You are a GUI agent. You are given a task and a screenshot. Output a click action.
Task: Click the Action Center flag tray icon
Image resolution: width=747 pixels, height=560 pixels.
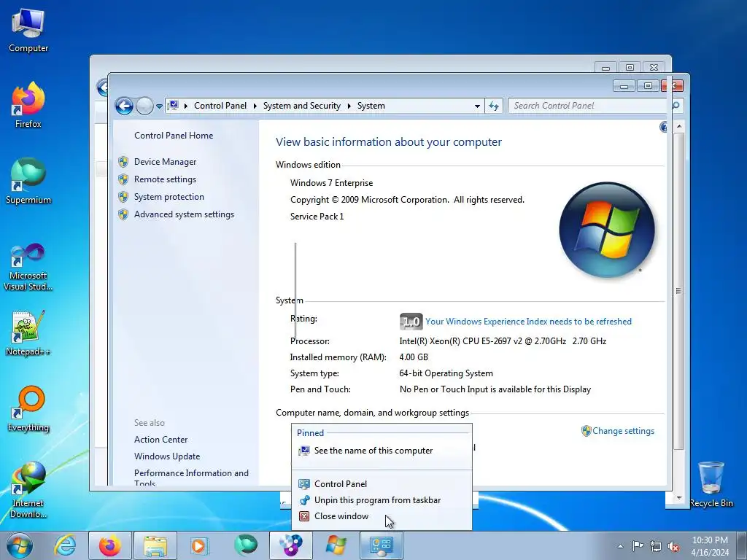pyautogui.click(x=638, y=545)
